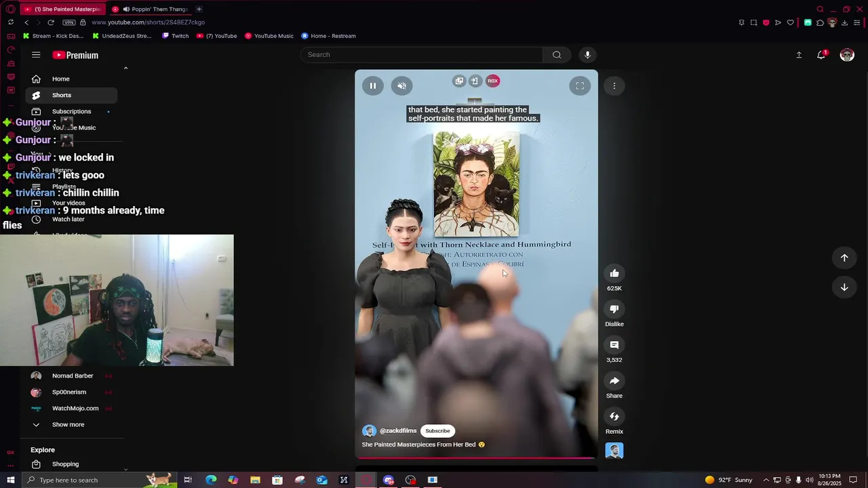Pause the playing Short
This screenshot has height=488, width=868.
coord(372,85)
